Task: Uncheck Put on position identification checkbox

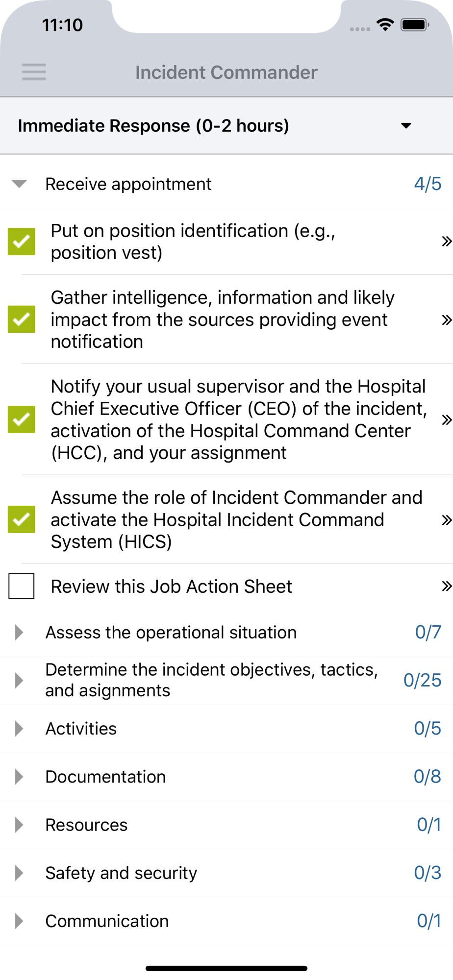Action: click(x=22, y=241)
